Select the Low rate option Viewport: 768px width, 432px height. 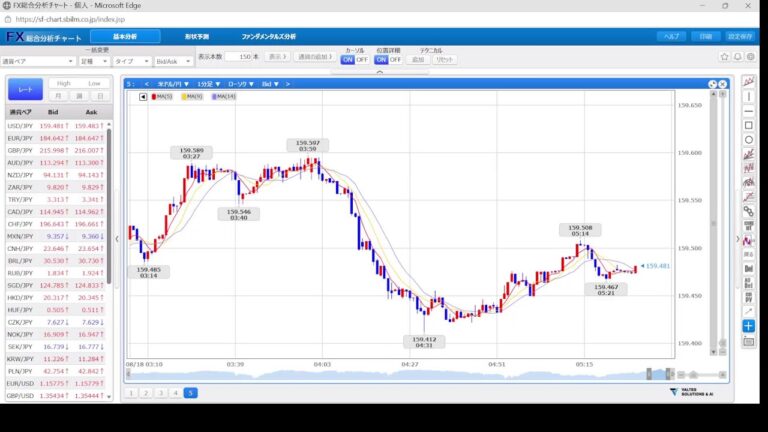[x=94, y=84]
